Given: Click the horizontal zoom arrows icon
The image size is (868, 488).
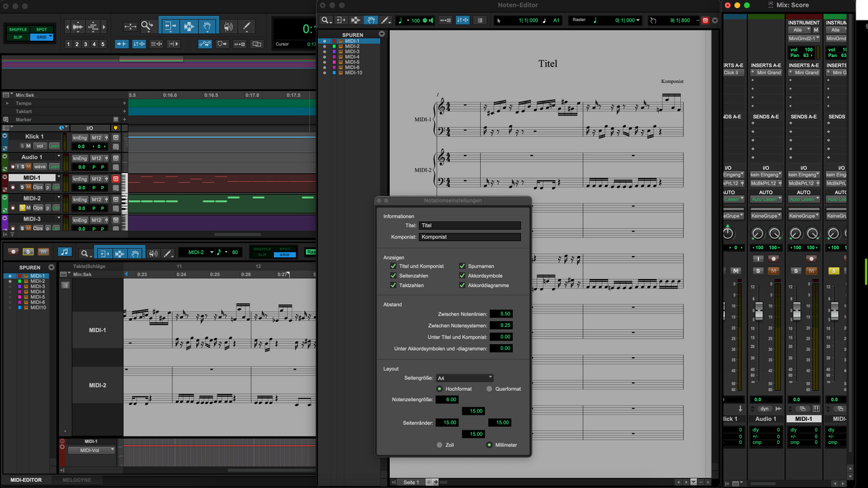Looking at the screenshot, I should click(x=130, y=26).
